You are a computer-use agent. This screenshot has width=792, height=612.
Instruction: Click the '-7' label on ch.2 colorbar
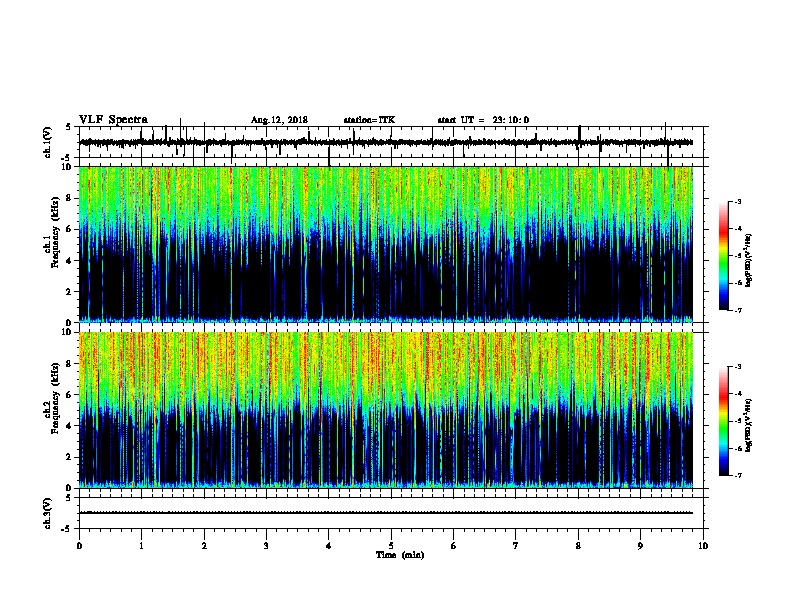(737, 476)
